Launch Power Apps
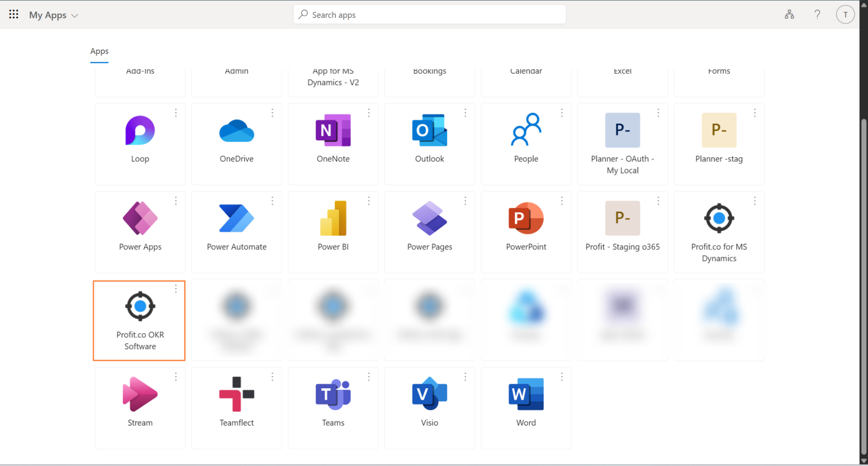868x466 pixels. click(x=140, y=232)
